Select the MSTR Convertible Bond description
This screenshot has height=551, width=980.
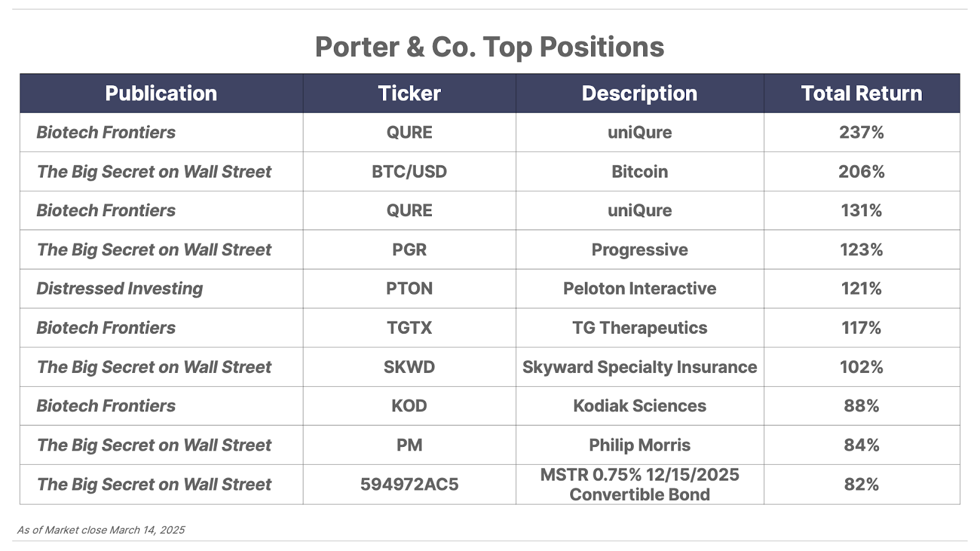click(639, 484)
